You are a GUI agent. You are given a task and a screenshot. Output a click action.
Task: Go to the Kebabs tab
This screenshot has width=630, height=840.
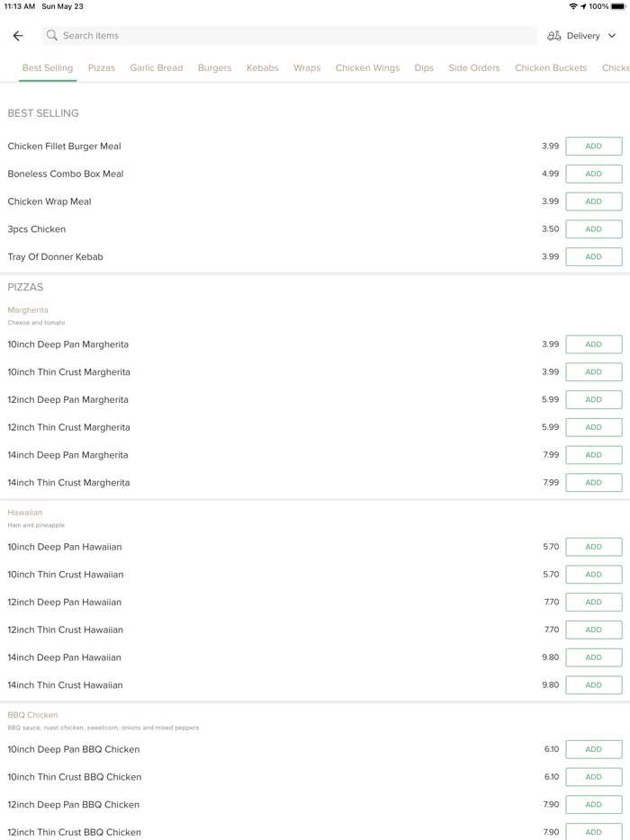coord(263,68)
